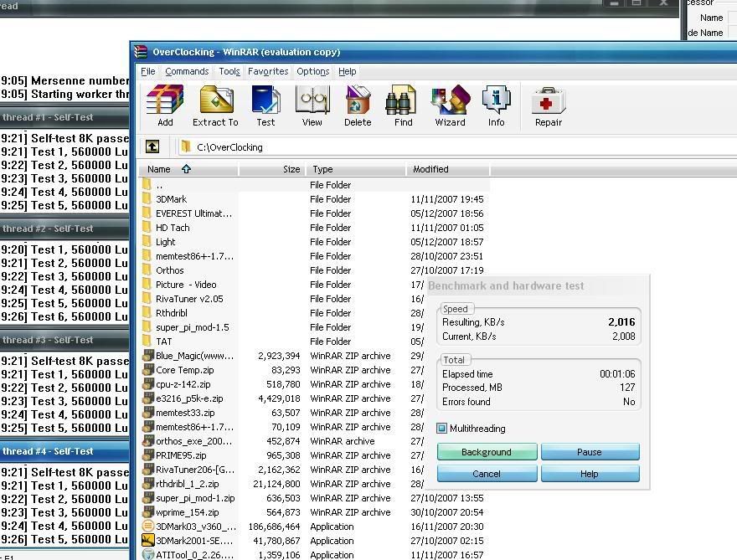The width and height of the screenshot is (737, 560).
Task: Click thread #2 Self-Test header in Prime95
Action: point(64,229)
